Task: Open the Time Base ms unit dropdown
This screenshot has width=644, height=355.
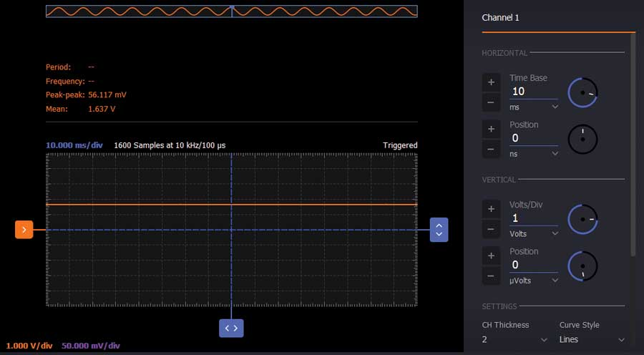Action: click(534, 107)
